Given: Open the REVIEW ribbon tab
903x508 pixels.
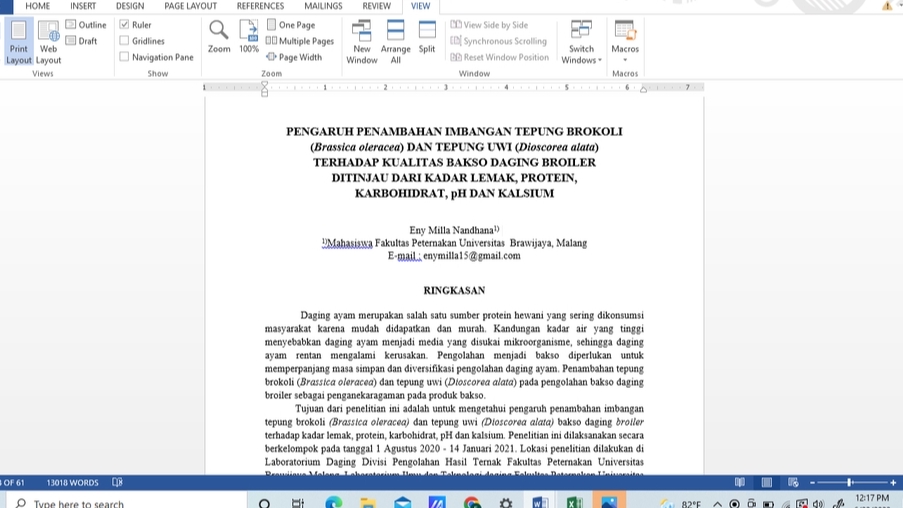Looking at the screenshot, I should click(377, 6).
